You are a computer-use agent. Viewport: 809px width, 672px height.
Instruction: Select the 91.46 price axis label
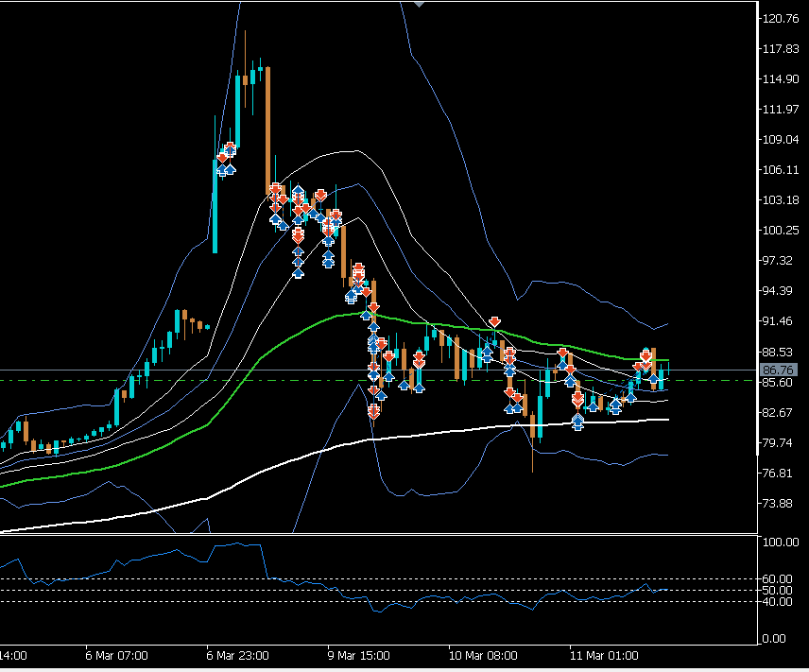pos(778,321)
